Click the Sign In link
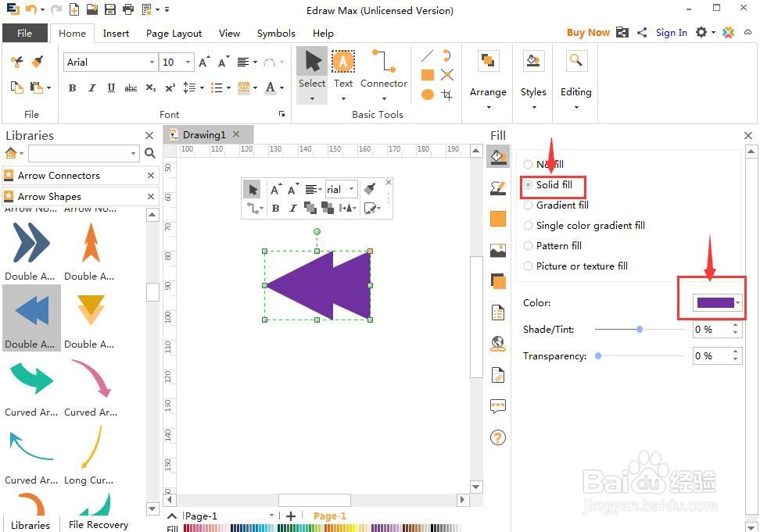760x532 pixels. (x=672, y=33)
